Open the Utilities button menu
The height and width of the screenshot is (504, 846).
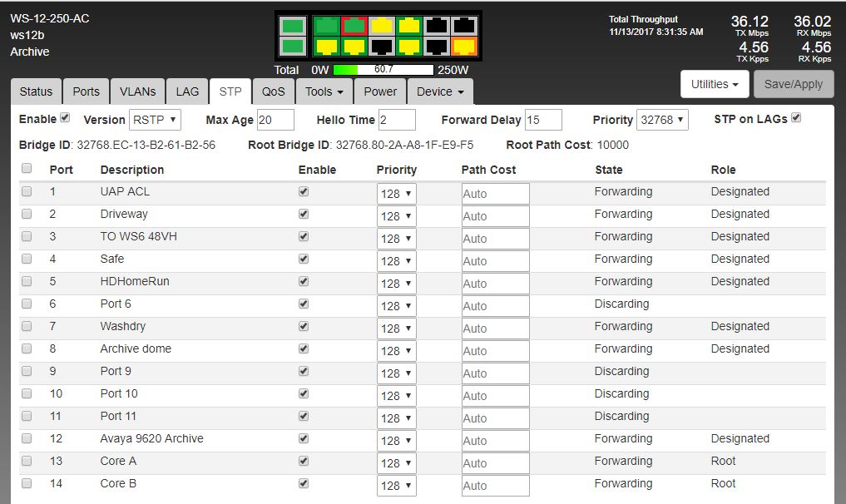click(x=715, y=84)
